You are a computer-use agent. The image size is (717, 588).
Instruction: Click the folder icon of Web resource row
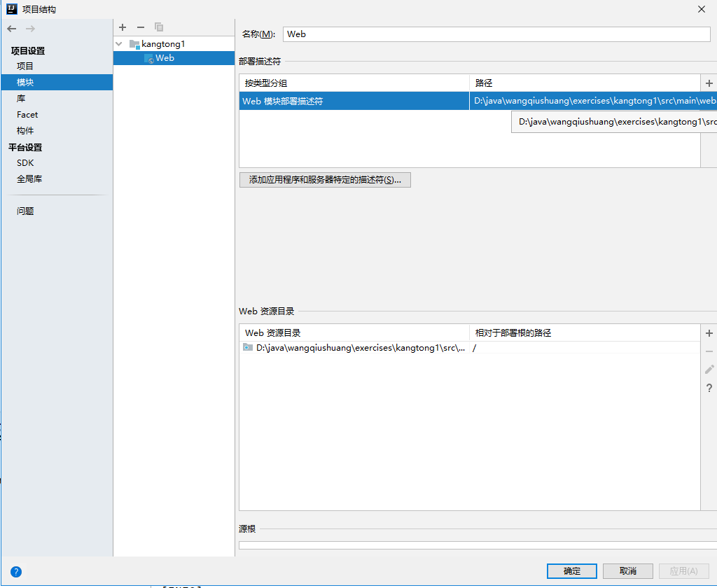pos(247,347)
